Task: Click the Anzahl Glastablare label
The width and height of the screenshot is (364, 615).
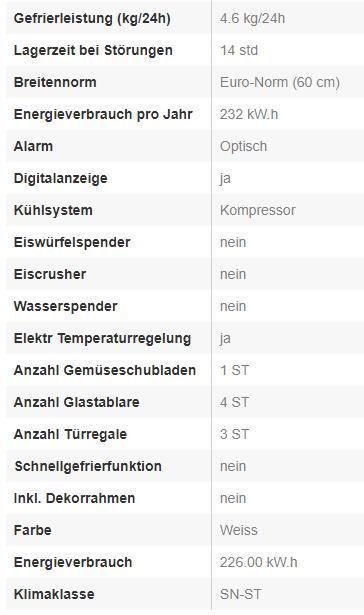Action: [76, 402]
